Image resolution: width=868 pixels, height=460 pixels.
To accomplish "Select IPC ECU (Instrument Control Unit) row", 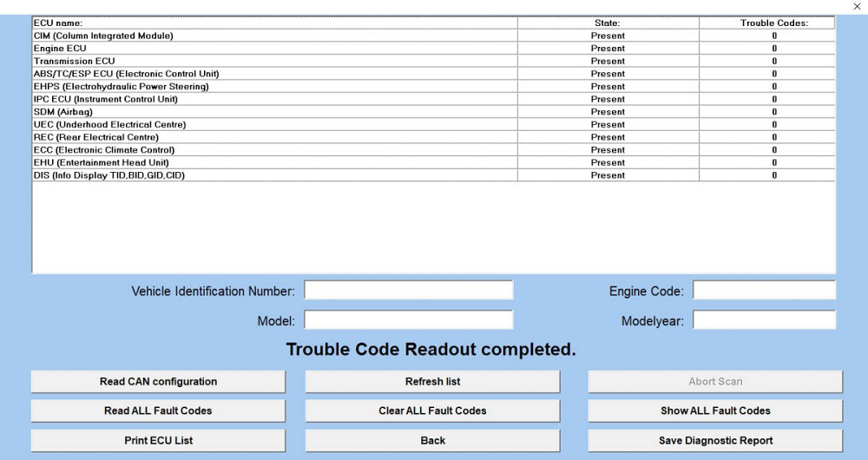I will pyautogui.click(x=433, y=99).
